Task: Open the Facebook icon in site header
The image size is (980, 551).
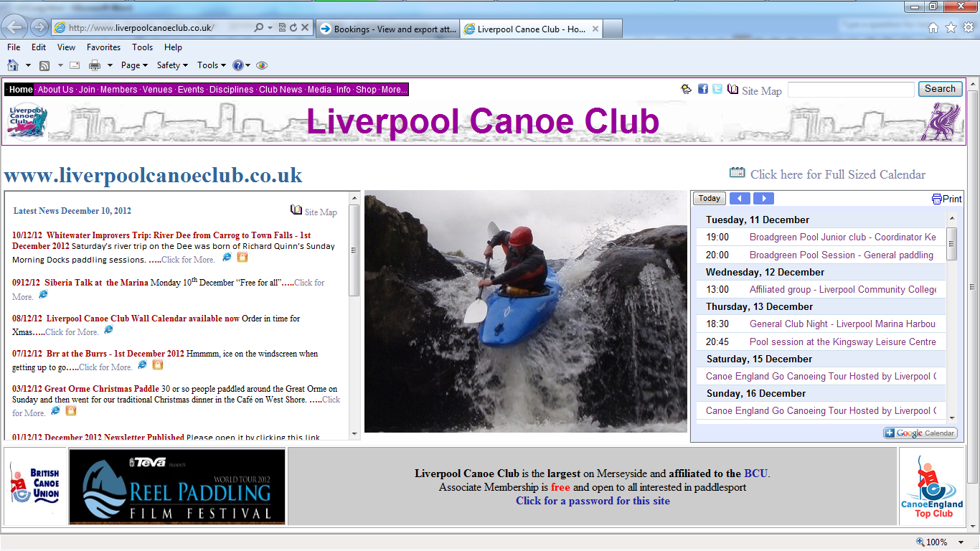Action: [x=703, y=89]
